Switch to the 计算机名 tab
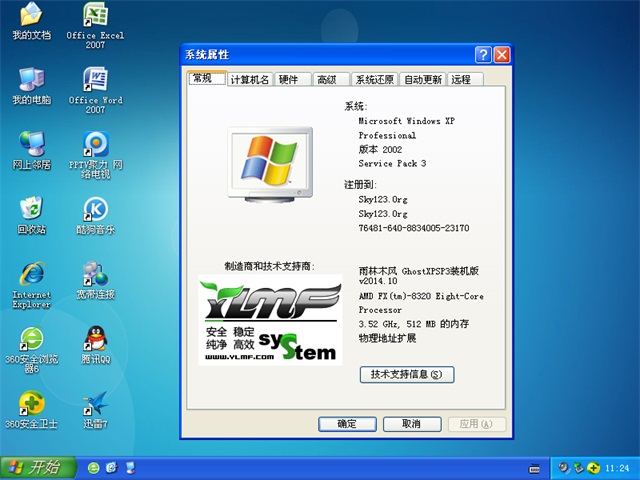Viewport: 640px width, 480px height. click(249, 80)
